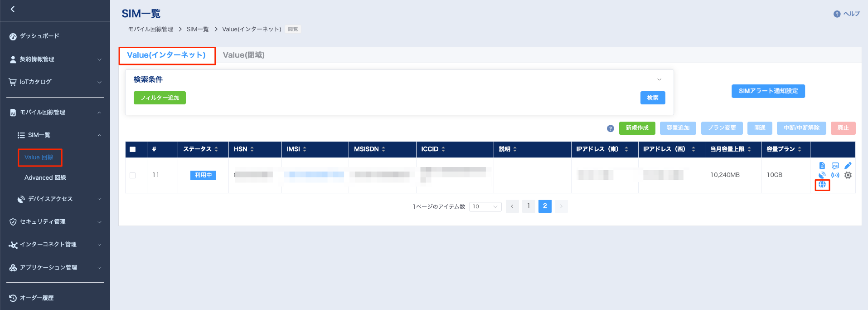
Task: Expand IoTカタログ in the sidebar
Action: 55,82
